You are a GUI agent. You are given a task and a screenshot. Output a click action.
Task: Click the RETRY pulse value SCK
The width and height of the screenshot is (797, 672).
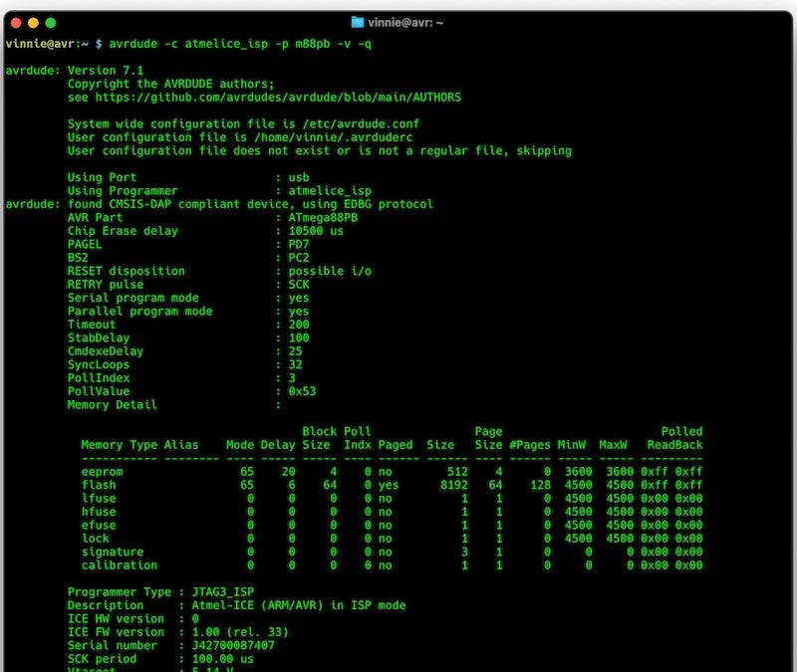point(299,285)
